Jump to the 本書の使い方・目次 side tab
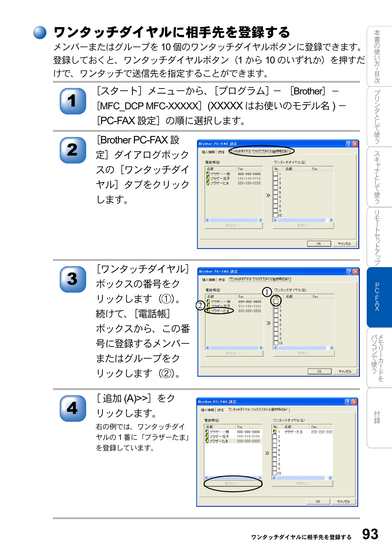The height and width of the screenshot is (556, 392). [379, 56]
